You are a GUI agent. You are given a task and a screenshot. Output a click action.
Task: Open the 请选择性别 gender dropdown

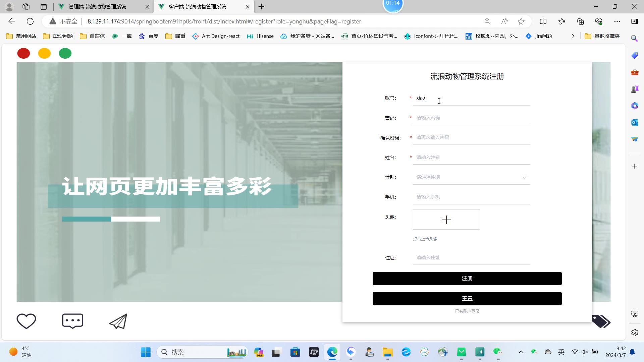[x=471, y=177]
